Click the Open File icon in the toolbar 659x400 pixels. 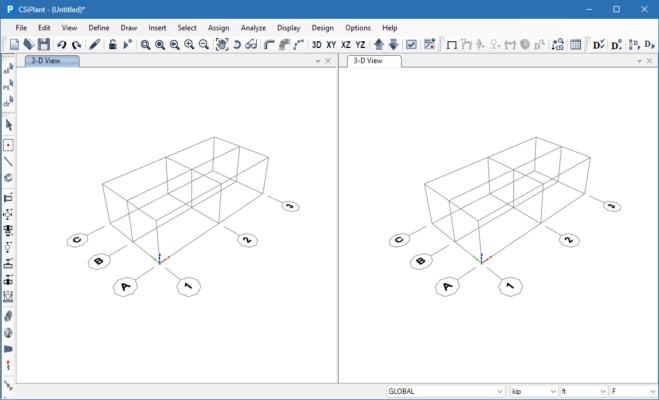pos(29,45)
